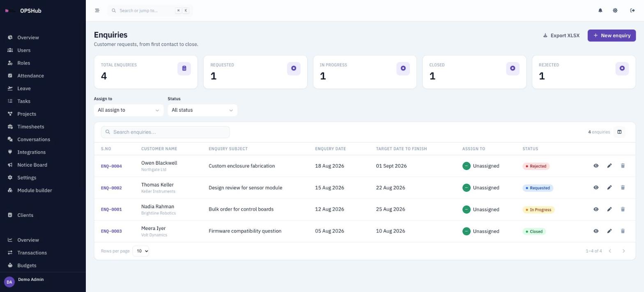Open Attendance in the sidebar
The width and height of the screenshot is (644, 292).
tap(43, 76)
